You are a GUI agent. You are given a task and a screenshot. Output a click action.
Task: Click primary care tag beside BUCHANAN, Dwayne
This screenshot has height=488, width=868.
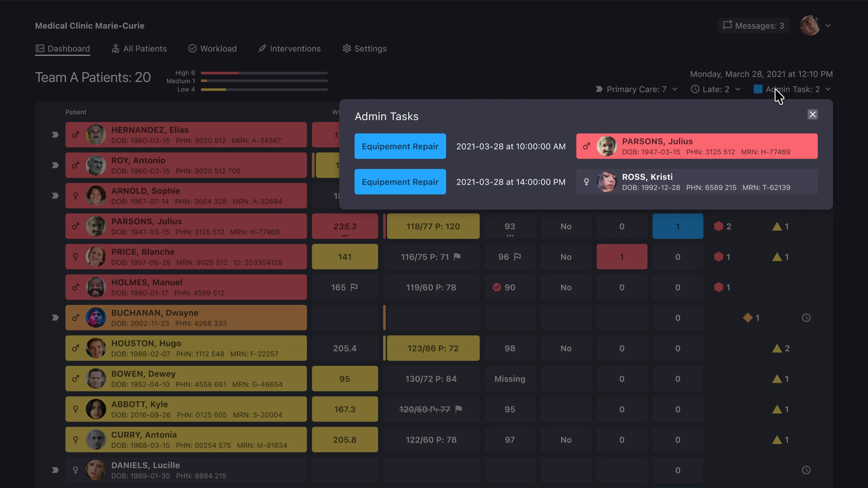click(55, 318)
